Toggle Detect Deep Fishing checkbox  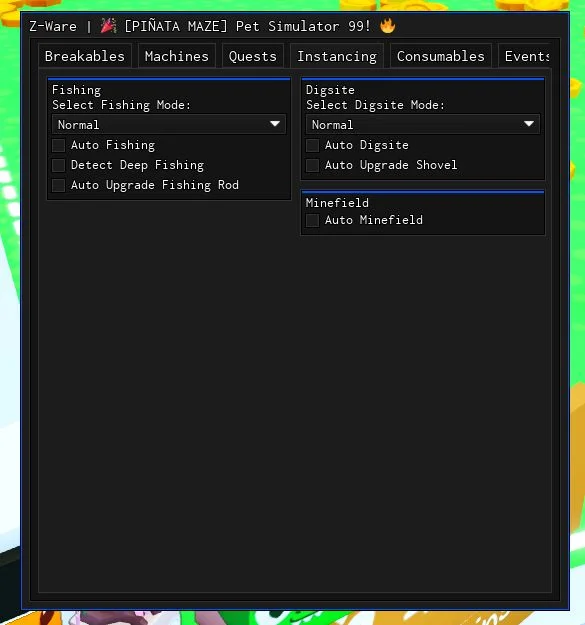59,165
